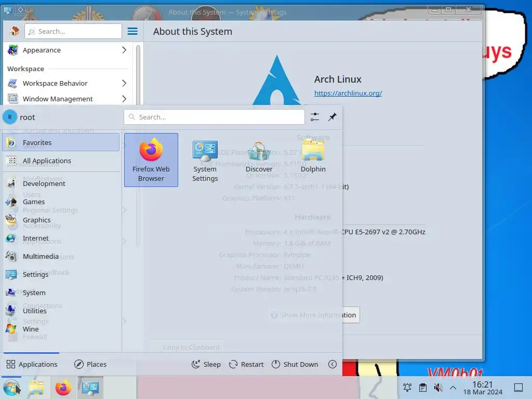Open Graphics category
532x399 pixels.
coord(61,220)
